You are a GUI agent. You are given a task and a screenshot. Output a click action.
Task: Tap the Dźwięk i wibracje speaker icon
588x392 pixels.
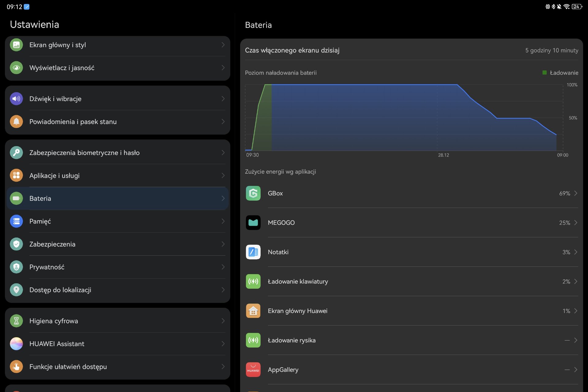[x=16, y=99]
